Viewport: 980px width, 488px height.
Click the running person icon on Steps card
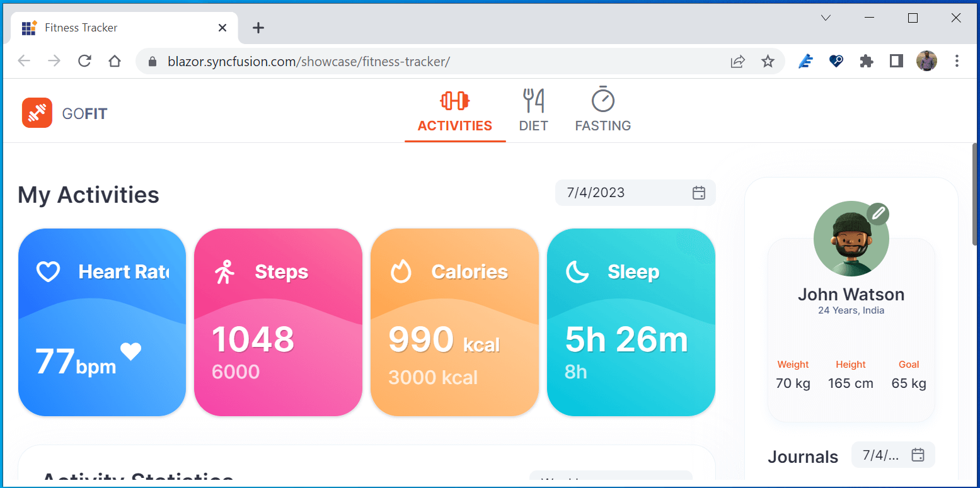(224, 272)
